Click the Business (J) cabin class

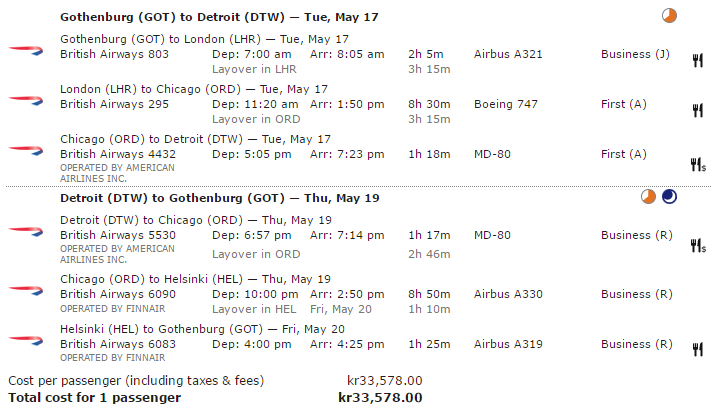pyautogui.click(x=635, y=54)
